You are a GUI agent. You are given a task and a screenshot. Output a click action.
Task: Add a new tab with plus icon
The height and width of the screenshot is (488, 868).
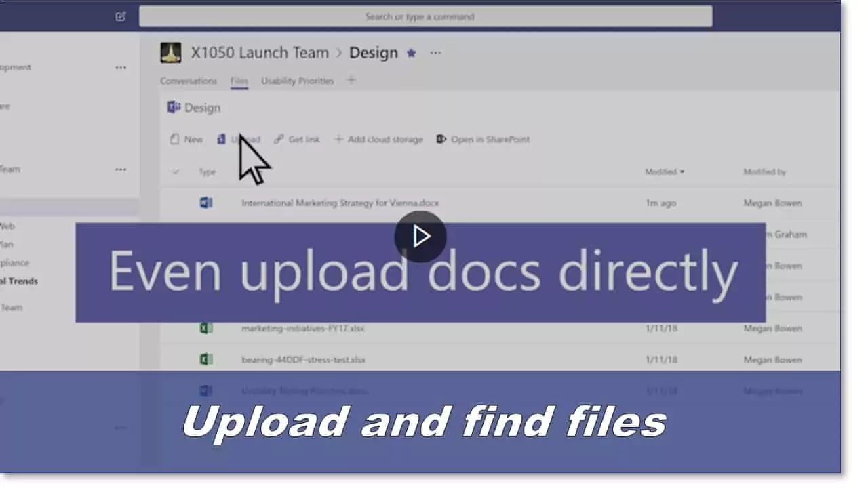pos(351,81)
